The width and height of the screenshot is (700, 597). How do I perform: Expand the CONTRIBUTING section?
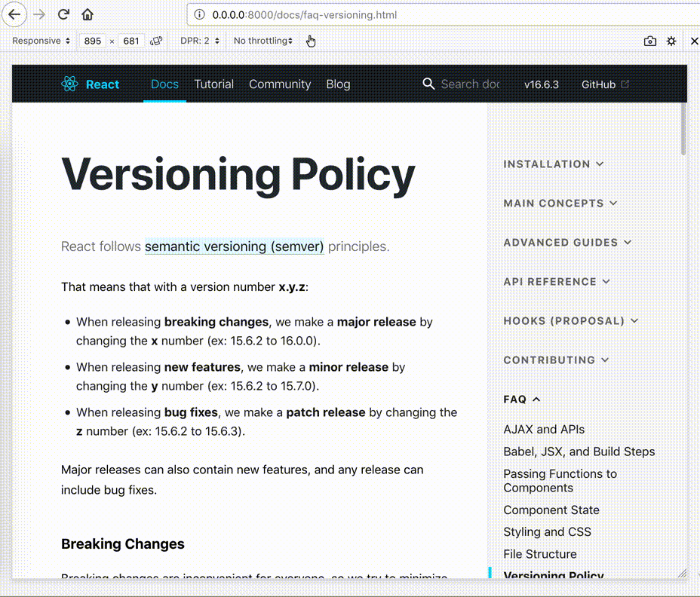pos(556,360)
